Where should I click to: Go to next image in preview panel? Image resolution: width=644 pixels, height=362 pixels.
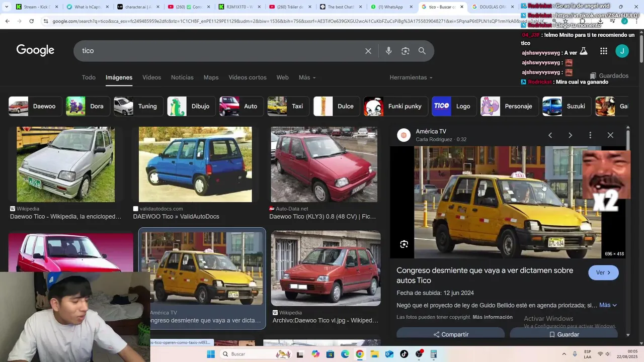[570, 135]
